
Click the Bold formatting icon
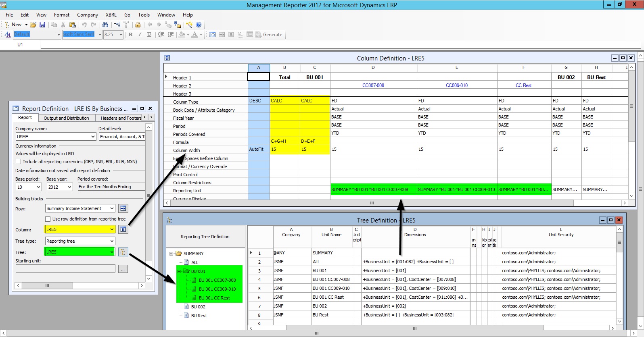pyautogui.click(x=130, y=35)
